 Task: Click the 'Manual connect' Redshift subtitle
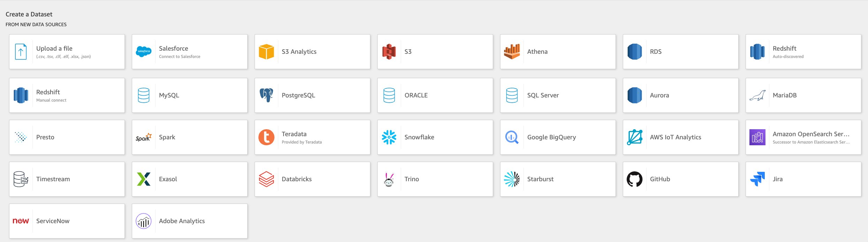(51, 100)
